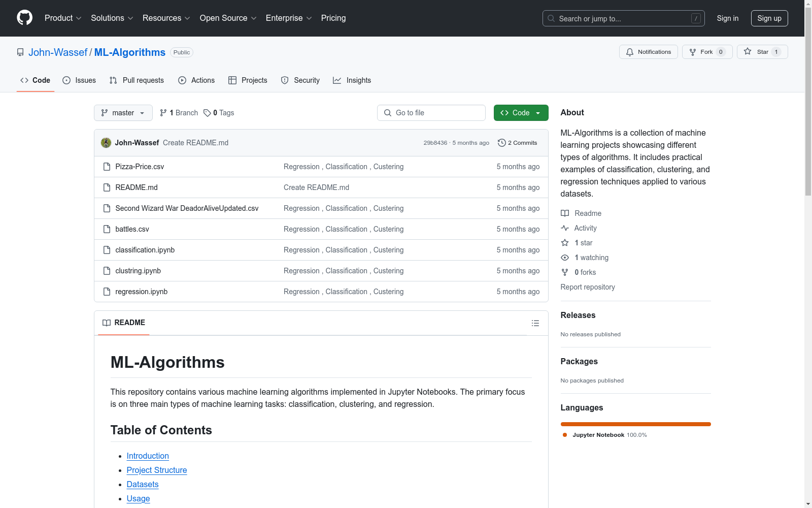Click the fork icon beside 0 forks
This screenshot has width=812, height=508.
click(565, 272)
